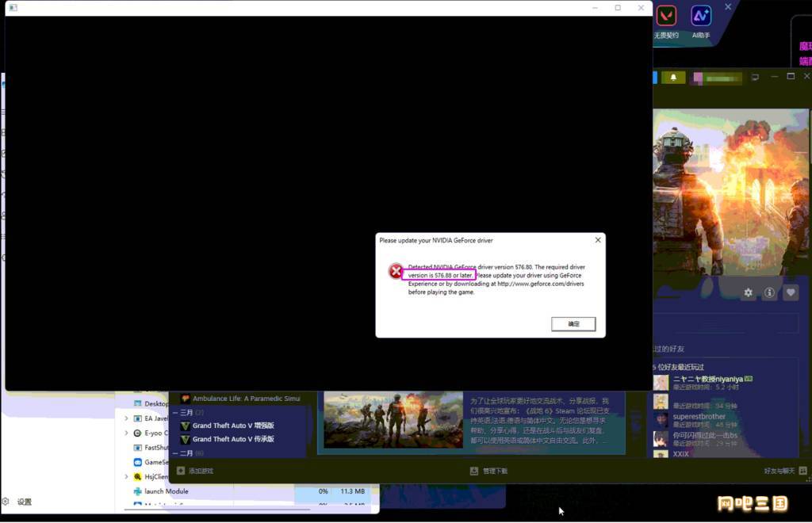Favorite the game with the heart icon
This screenshot has width=812, height=523.
pyautogui.click(x=791, y=293)
